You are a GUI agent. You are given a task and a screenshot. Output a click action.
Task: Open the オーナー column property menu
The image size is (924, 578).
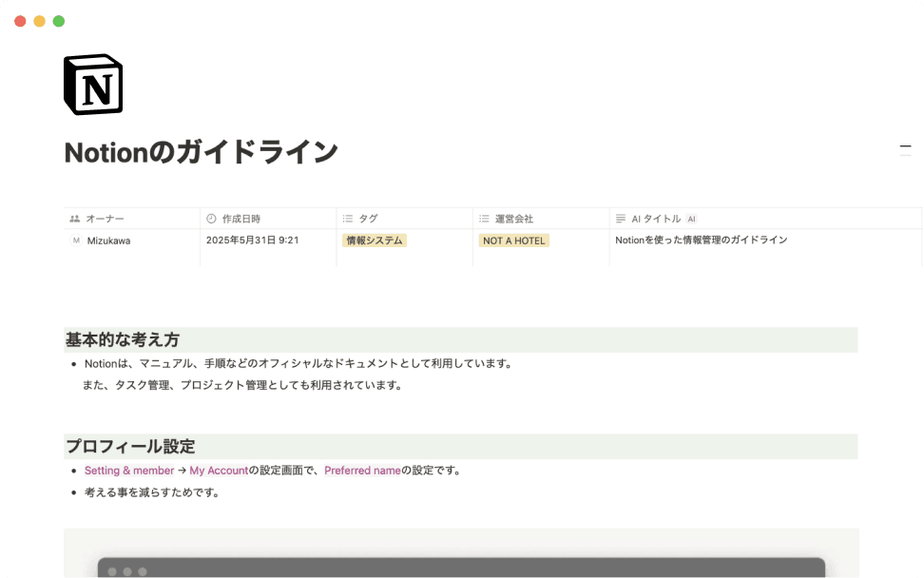point(105,218)
